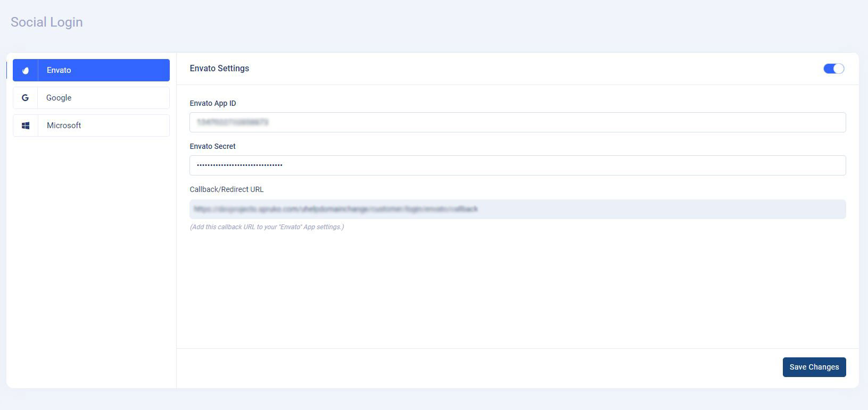Click the Envato leaf icon
This screenshot has width=868, height=410.
[26, 70]
